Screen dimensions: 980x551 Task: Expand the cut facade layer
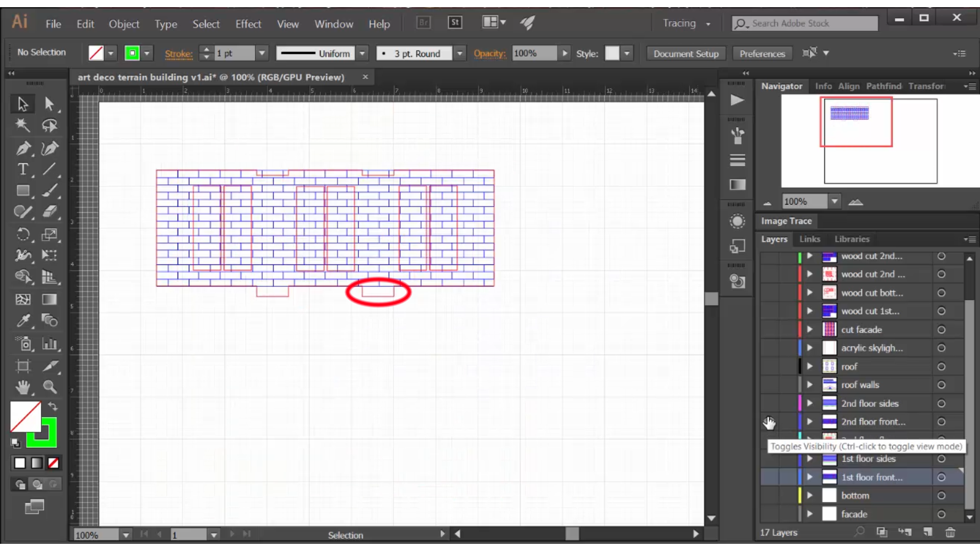[810, 330]
